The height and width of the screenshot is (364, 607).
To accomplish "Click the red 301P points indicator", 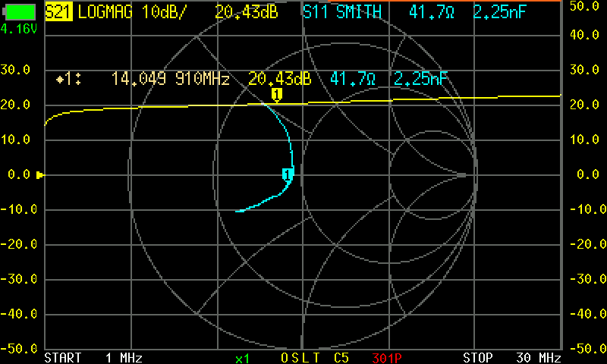I will click(x=387, y=358).
